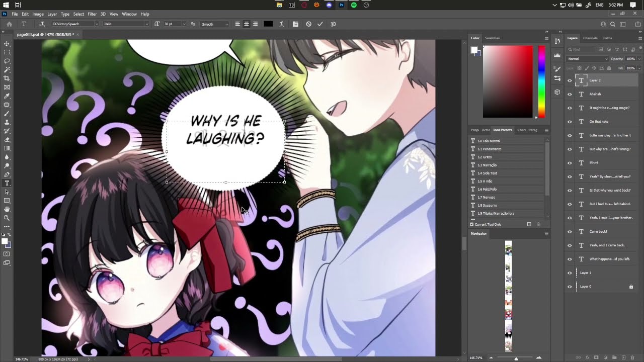Select the Magic Wand tool
The height and width of the screenshot is (362, 644).
point(7,70)
